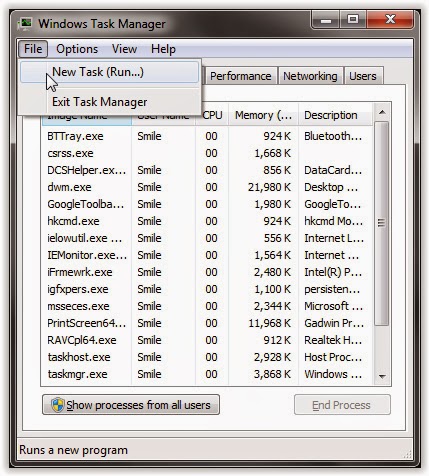Click Show processes from all users button
This screenshot has height=476, width=429.
pyautogui.click(x=131, y=405)
